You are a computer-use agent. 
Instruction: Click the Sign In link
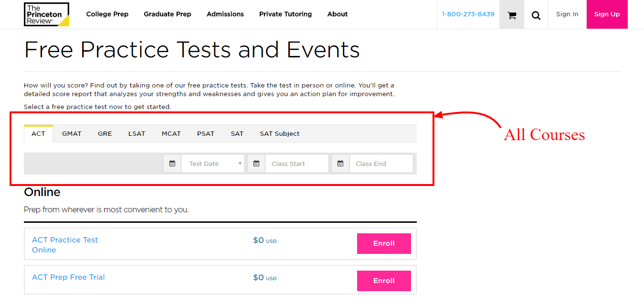(x=567, y=14)
